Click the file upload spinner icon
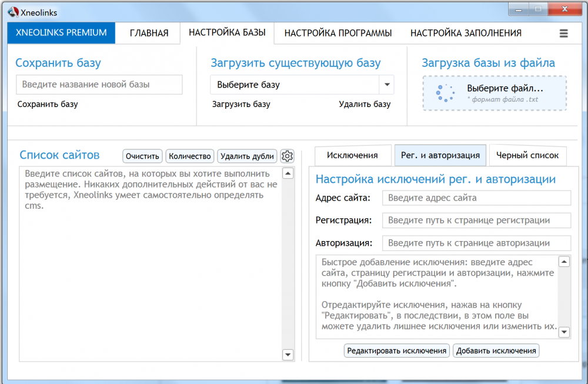The width and height of the screenshot is (588, 384). click(446, 93)
